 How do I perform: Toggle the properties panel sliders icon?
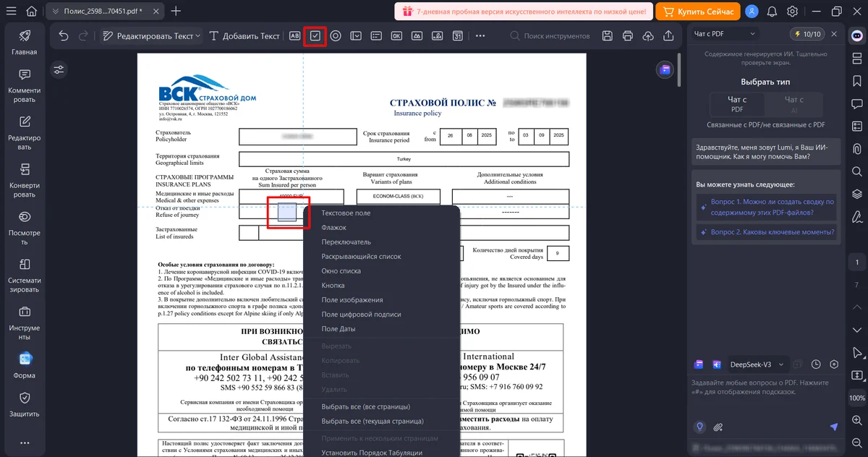59,69
